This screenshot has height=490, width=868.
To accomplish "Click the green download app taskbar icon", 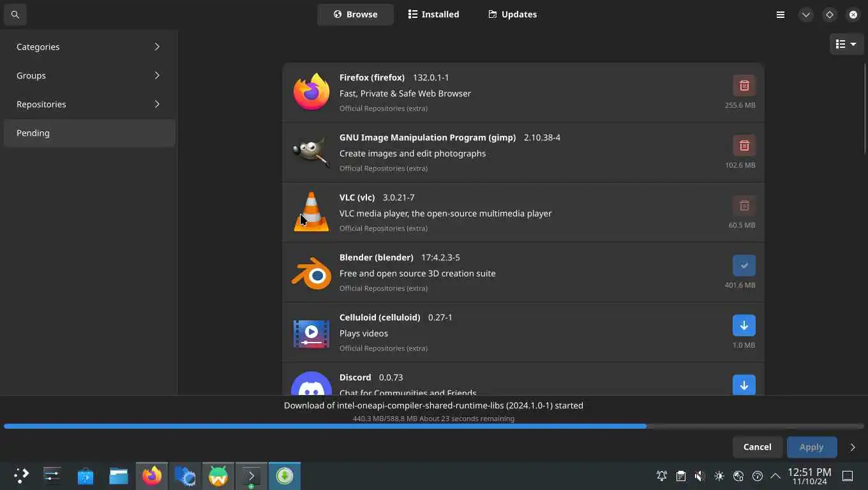I will pyautogui.click(x=285, y=475).
